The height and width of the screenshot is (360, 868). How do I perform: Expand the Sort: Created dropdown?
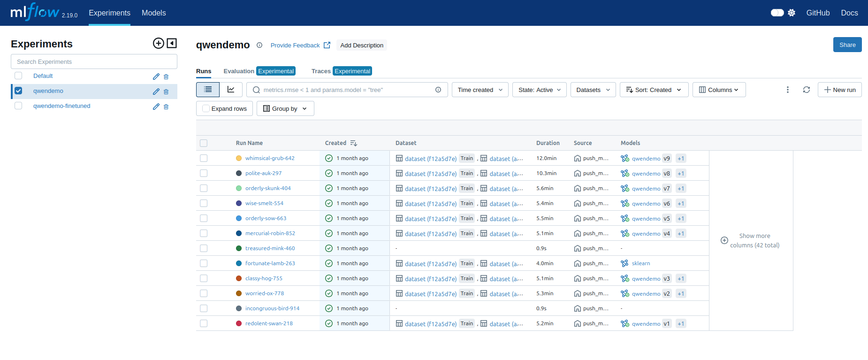[654, 90]
